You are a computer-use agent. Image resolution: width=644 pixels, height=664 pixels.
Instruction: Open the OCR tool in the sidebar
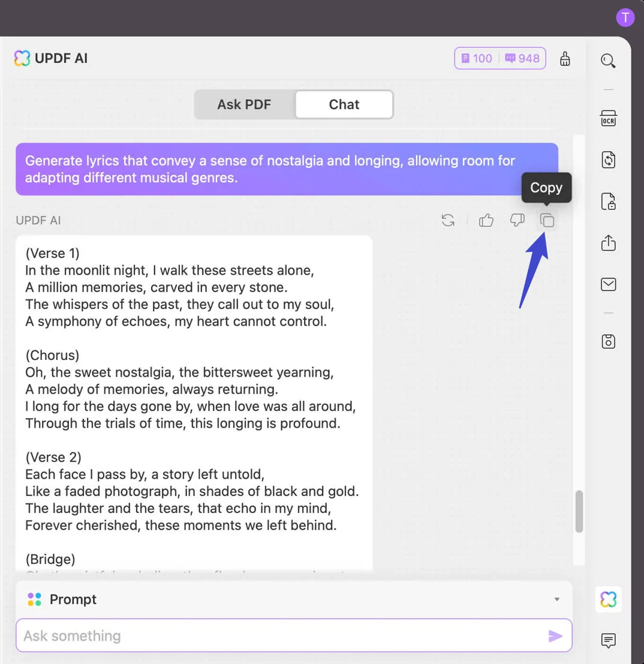(609, 118)
